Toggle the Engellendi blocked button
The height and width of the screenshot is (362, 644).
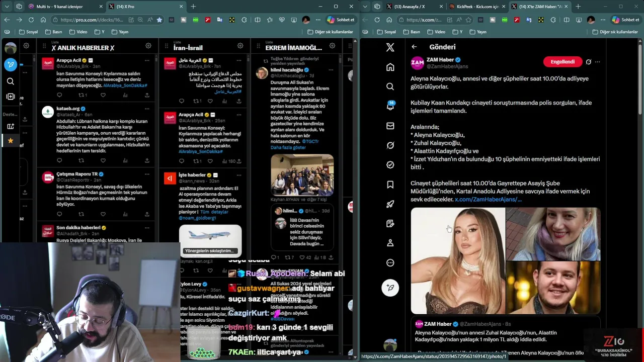(562, 62)
